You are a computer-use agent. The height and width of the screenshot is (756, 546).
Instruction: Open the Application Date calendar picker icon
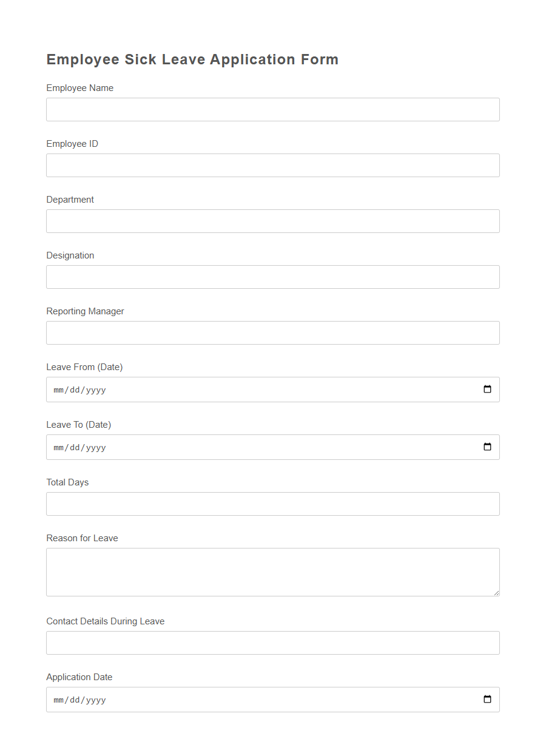coord(487,700)
